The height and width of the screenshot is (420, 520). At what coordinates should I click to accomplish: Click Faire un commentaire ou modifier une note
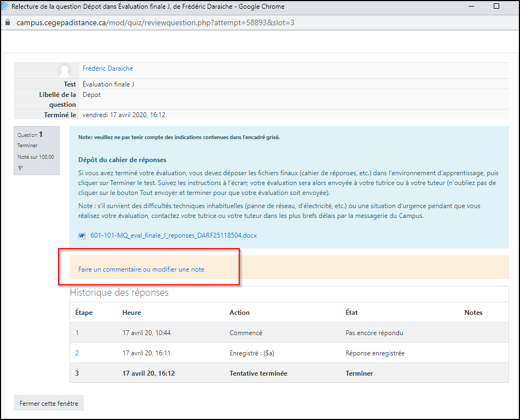[x=141, y=269]
